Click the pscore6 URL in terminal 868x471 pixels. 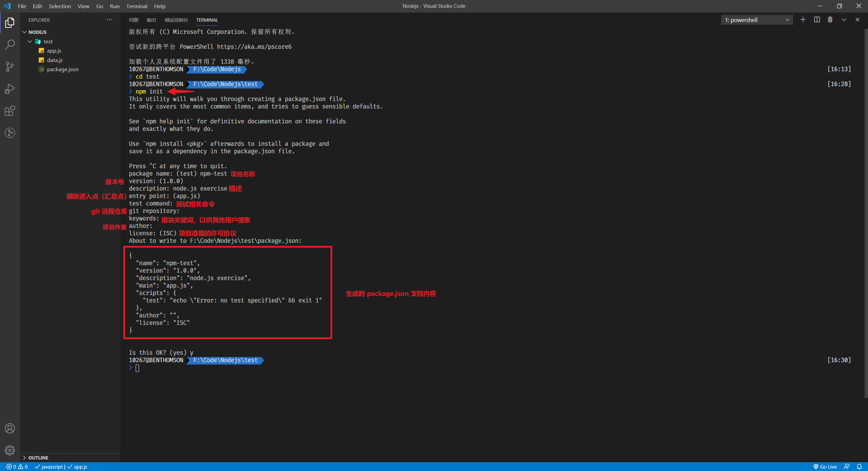pos(254,47)
